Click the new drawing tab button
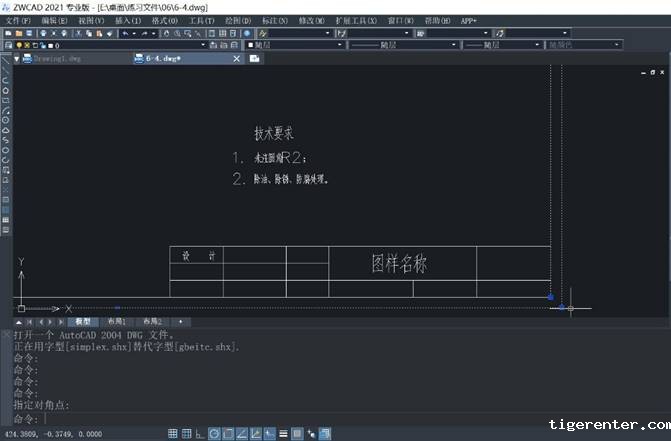Viewport: 671px width, 441px height. pos(255,59)
